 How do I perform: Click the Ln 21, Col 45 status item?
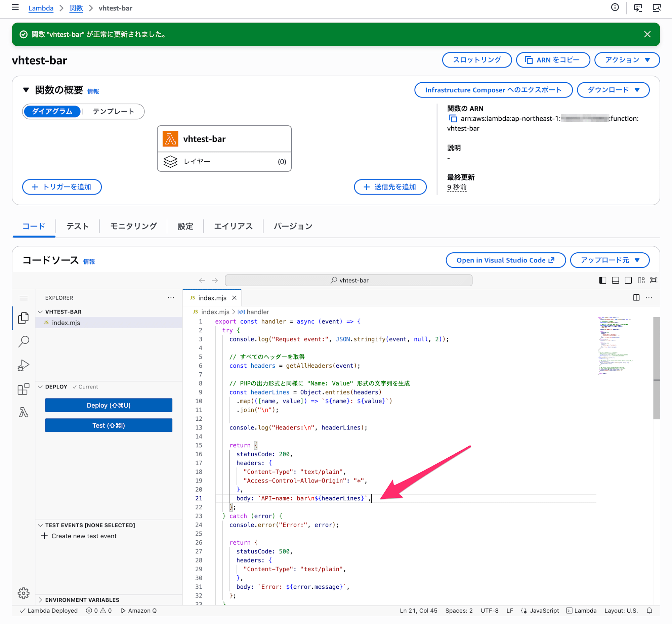click(418, 611)
